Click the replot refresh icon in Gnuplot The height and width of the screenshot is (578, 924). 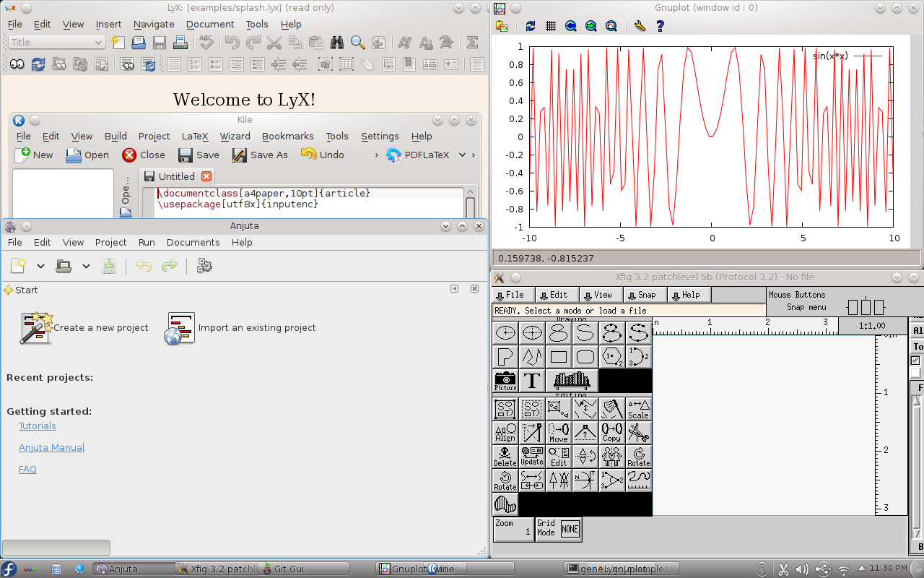[531, 26]
